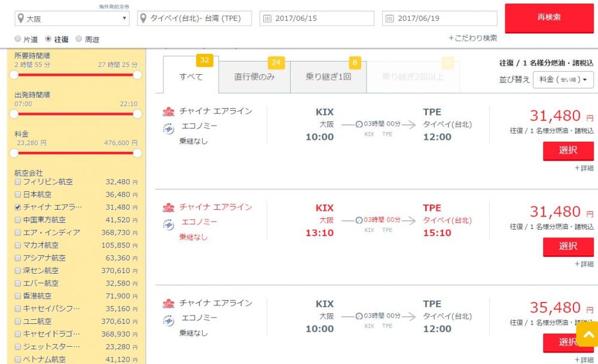Switch to the 乗り継ぎ1回 one-stop tab

(328, 77)
